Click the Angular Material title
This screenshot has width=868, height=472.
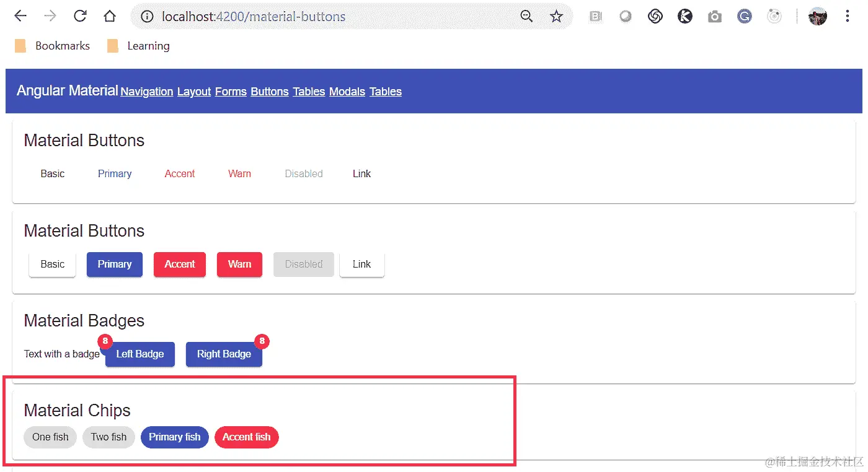(67, 90)
